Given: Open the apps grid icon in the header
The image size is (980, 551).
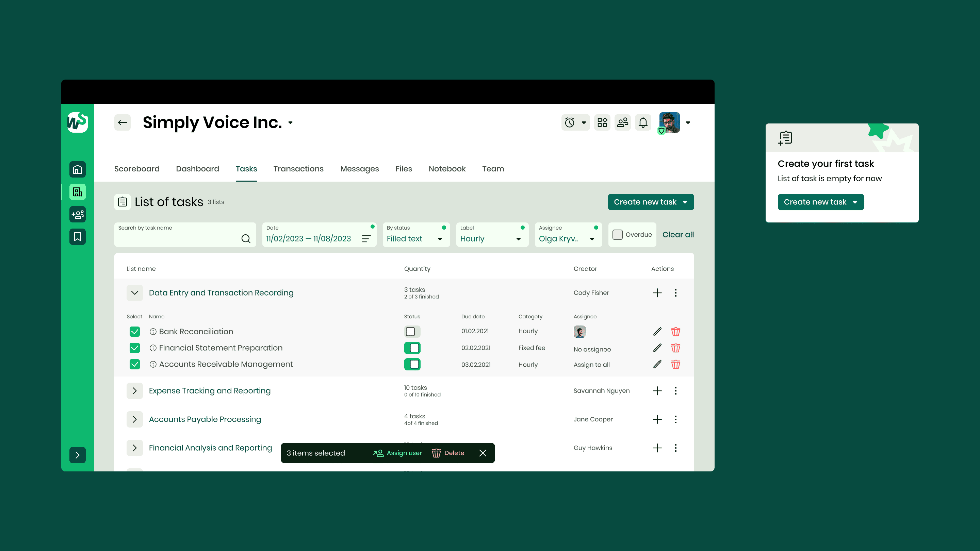Looking at the screenshot, I should pyautogui.click(x=602, y=122).
